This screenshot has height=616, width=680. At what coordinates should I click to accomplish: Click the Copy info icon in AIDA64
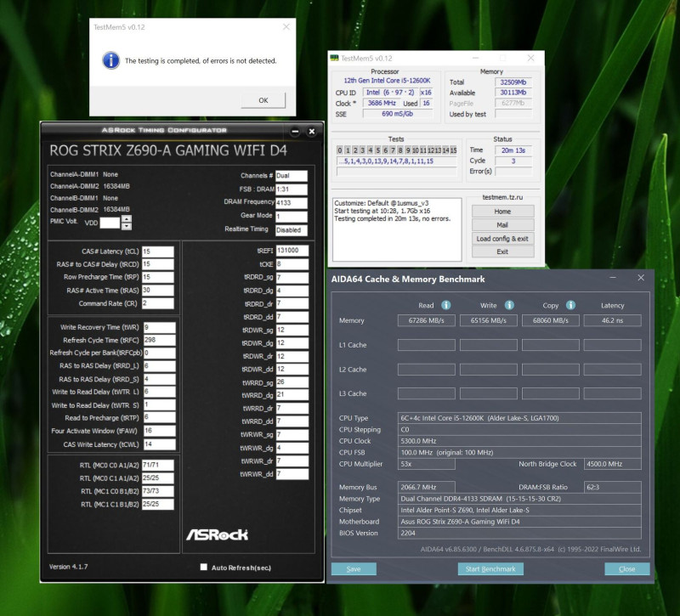tap(570, 305)
